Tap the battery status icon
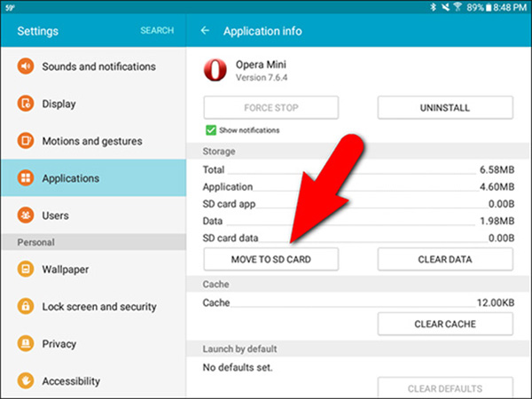 coord(489,7)
